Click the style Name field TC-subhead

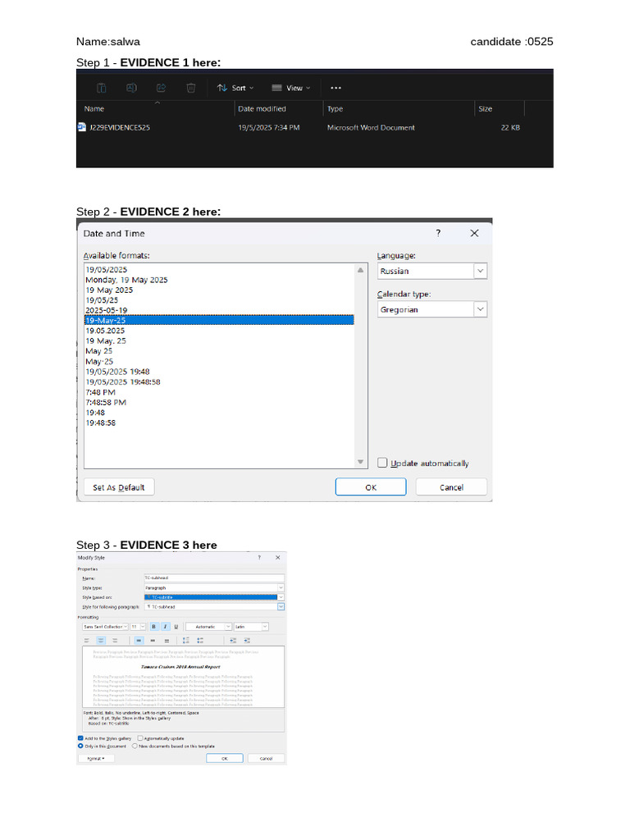[214, 578]
